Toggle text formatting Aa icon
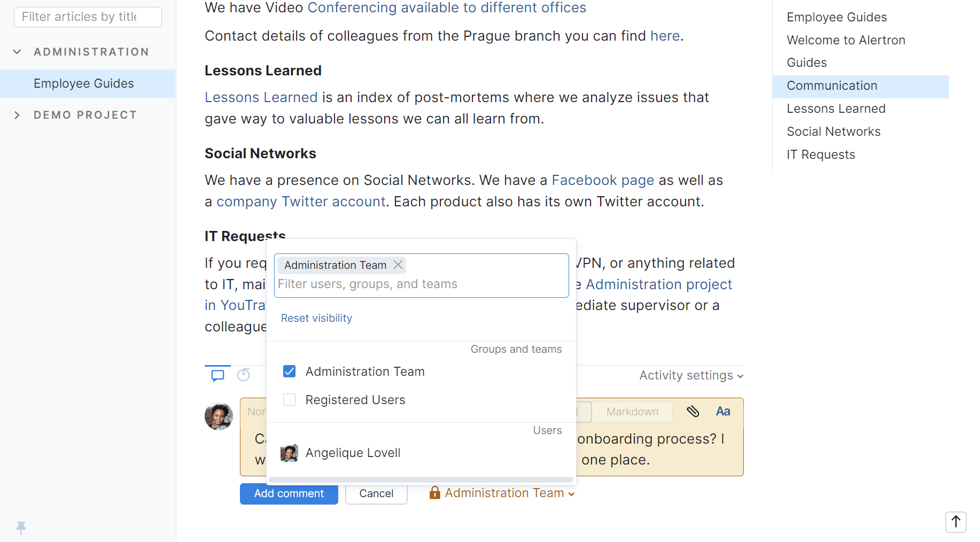The width and height of the screenshot is (980, 542). pos(723,411)
